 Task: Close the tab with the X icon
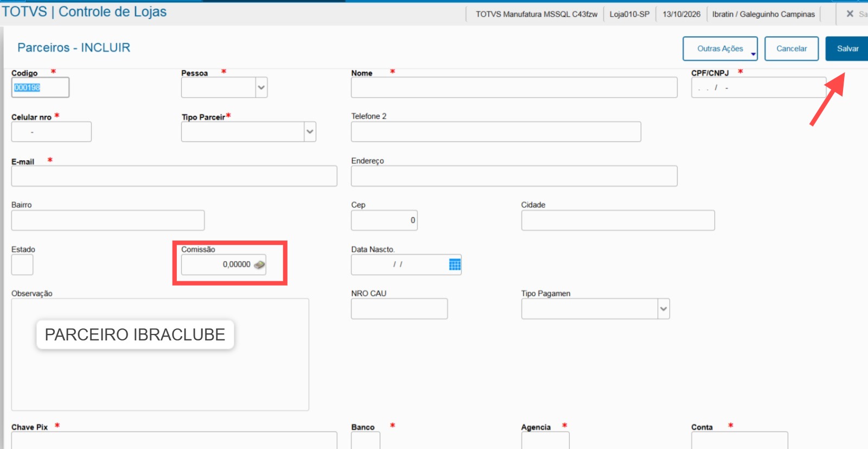pos(850,14)
